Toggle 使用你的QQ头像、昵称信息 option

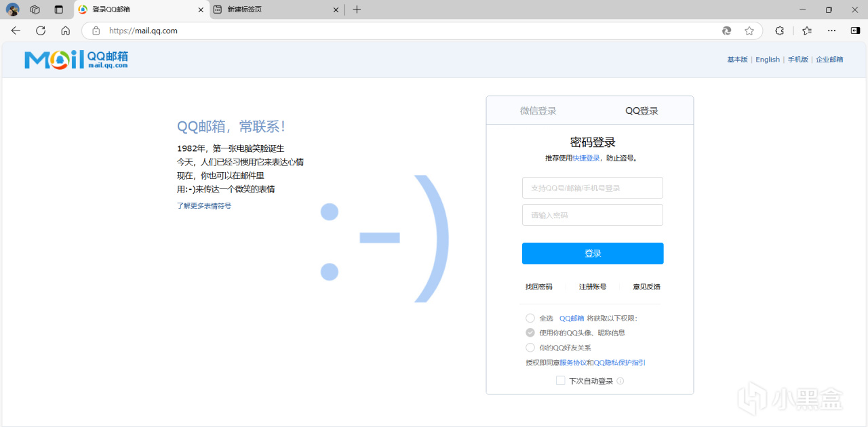click(x=530, y=333)
